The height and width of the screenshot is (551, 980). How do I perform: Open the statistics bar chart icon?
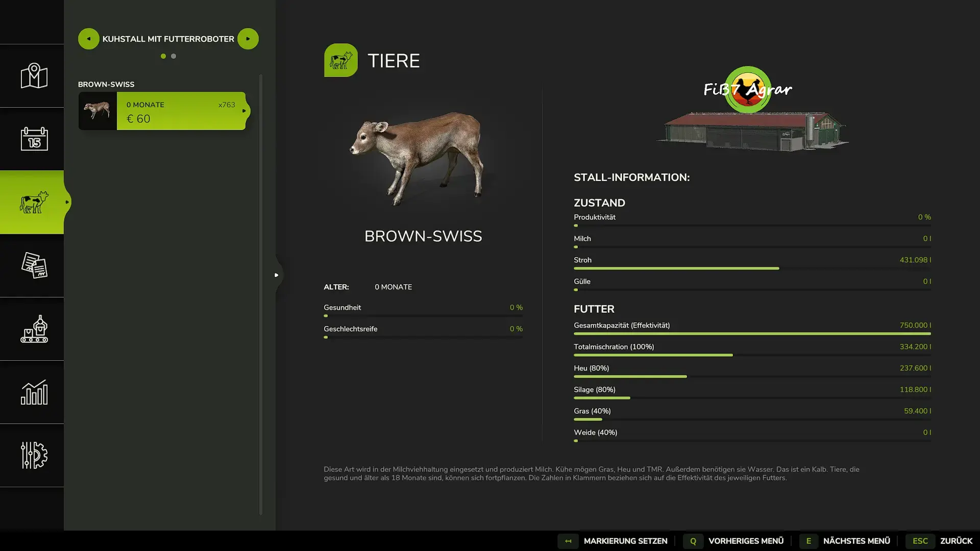pyautogui.click(x=34, y=392)
